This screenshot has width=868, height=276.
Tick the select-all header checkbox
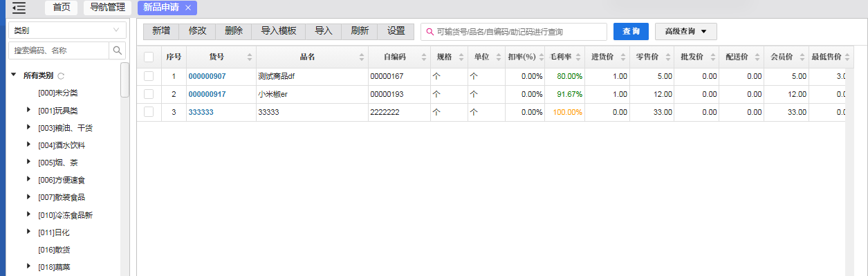149,57
